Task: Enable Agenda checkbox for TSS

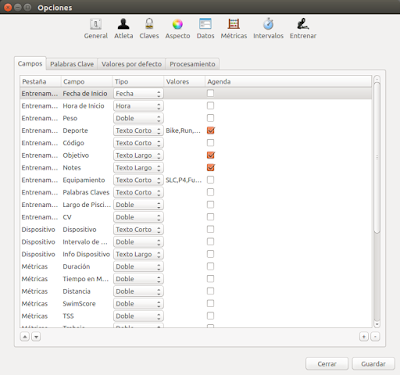Action: pyautogui.click(x=210, y=316)
